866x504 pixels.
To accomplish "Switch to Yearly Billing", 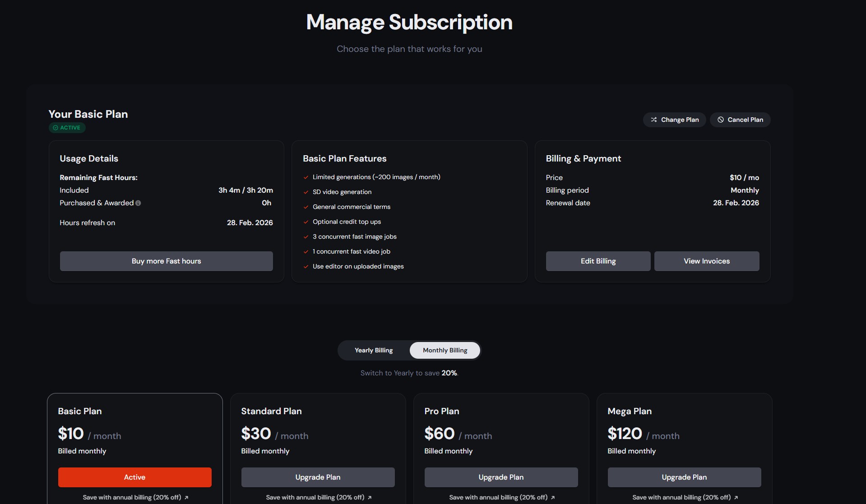I will point(374,351).
